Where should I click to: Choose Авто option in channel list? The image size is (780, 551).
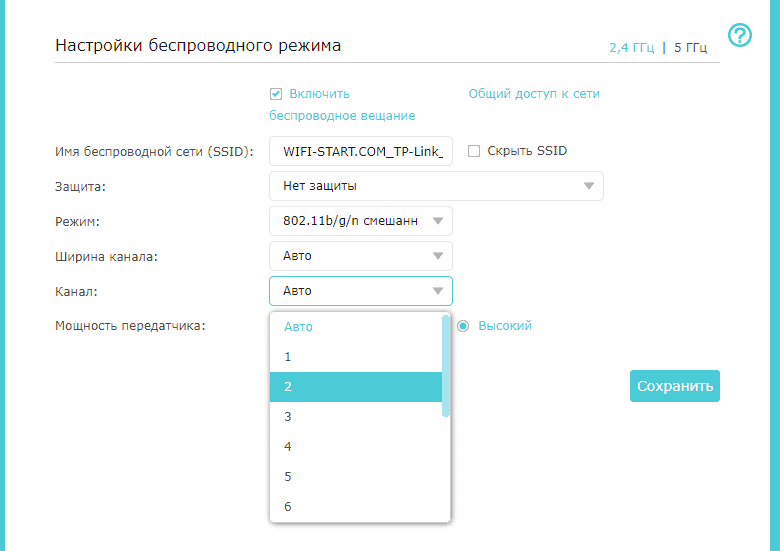(356, 327)
